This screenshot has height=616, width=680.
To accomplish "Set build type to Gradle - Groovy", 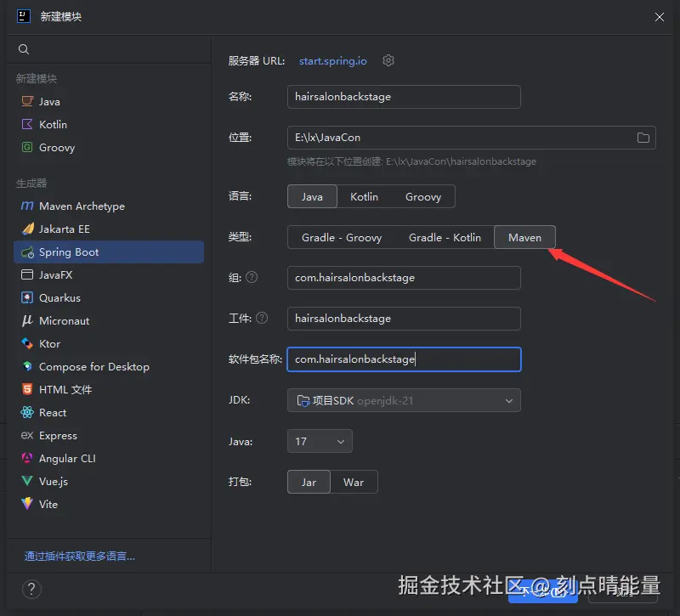I will [x=342, y=237].
